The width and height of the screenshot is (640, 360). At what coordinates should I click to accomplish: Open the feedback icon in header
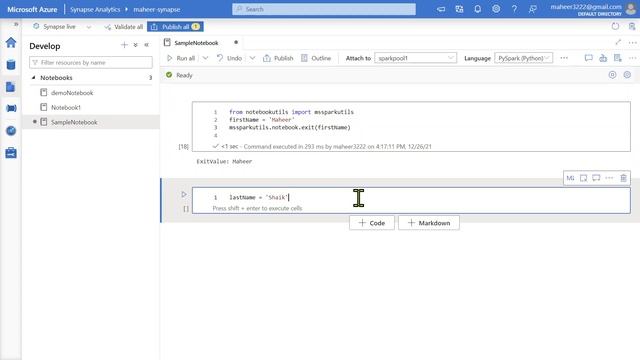point(533,9)
